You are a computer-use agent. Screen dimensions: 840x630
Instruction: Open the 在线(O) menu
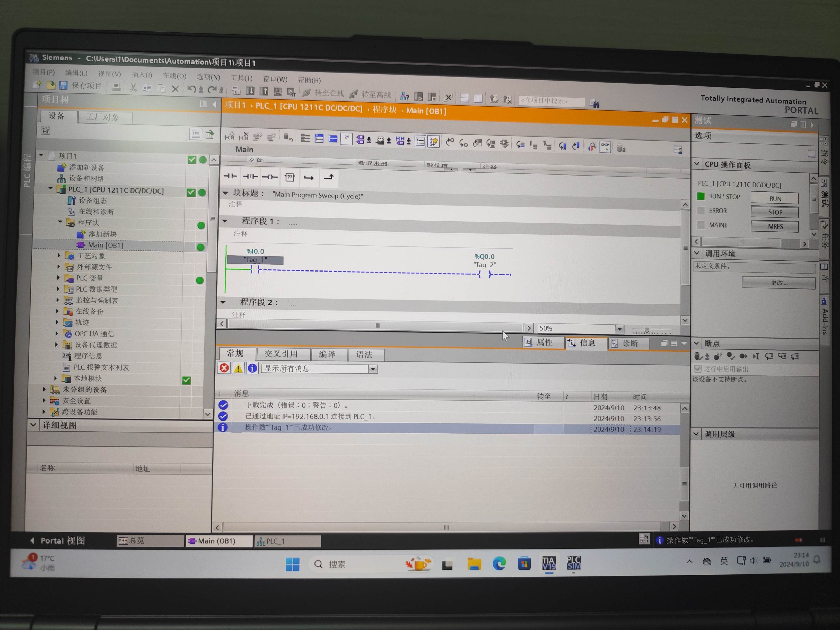click(x=174, y=76)
